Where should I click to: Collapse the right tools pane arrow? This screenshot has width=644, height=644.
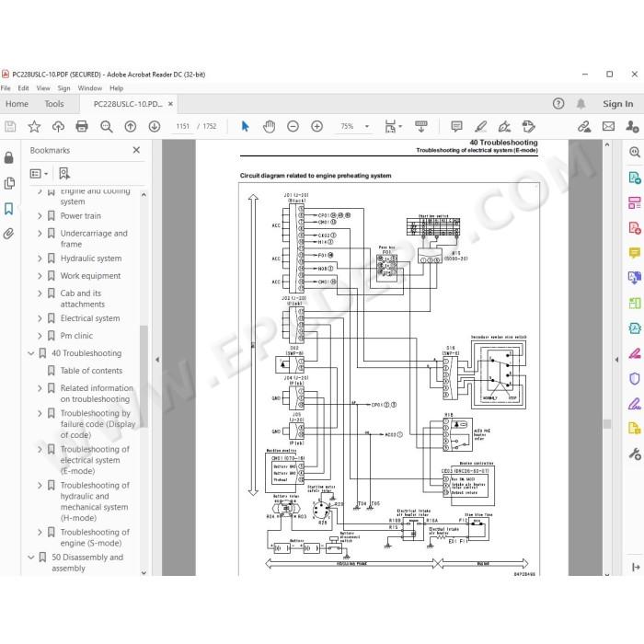point(616,360)
